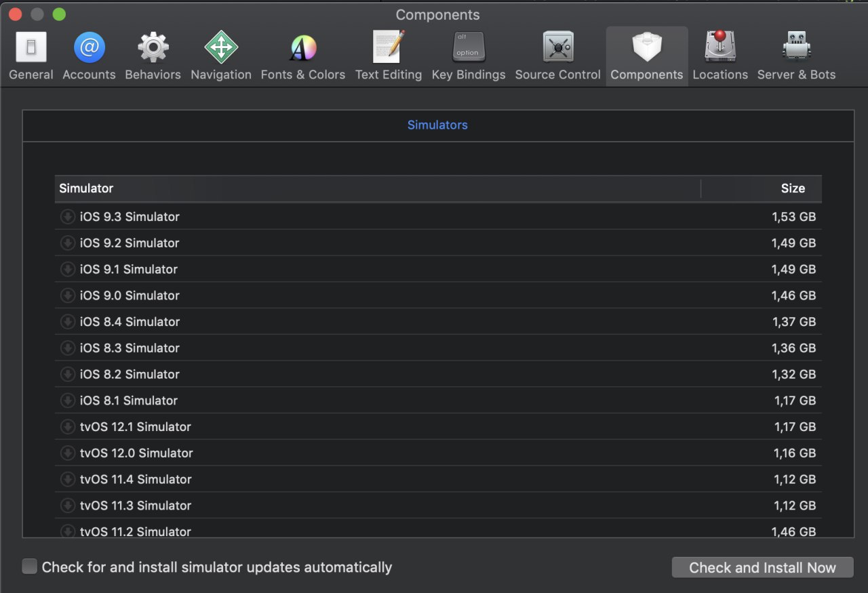This screenshot has height=593, width=868.
Task: Download the tvOS 12.0 Simulator
Action: point(67,453)
